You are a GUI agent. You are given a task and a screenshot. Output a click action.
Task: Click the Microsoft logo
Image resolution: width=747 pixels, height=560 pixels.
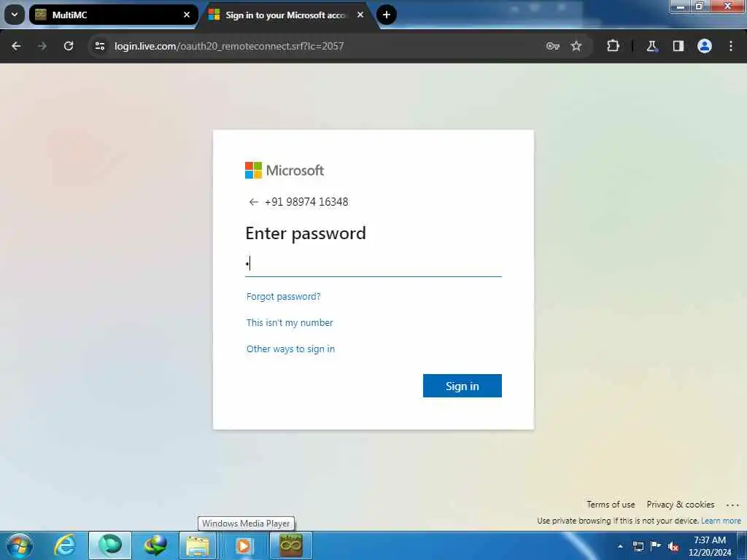pyautogui.click(x=285, y=170)
